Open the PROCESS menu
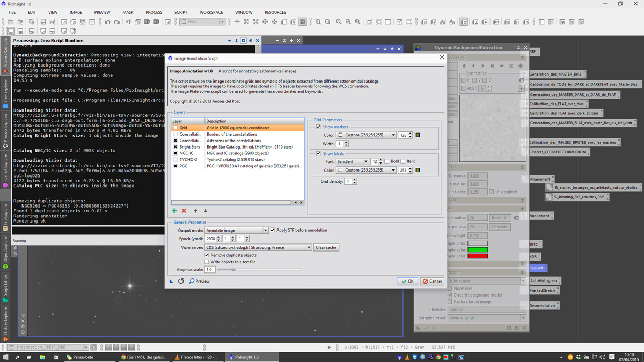 153,12
